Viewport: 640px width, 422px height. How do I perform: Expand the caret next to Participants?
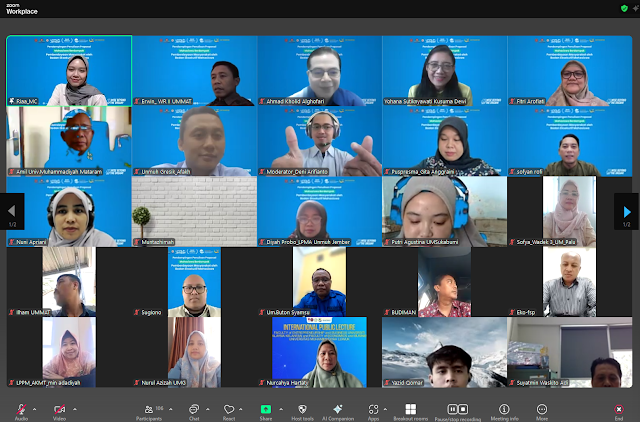[x=172, y=408]
